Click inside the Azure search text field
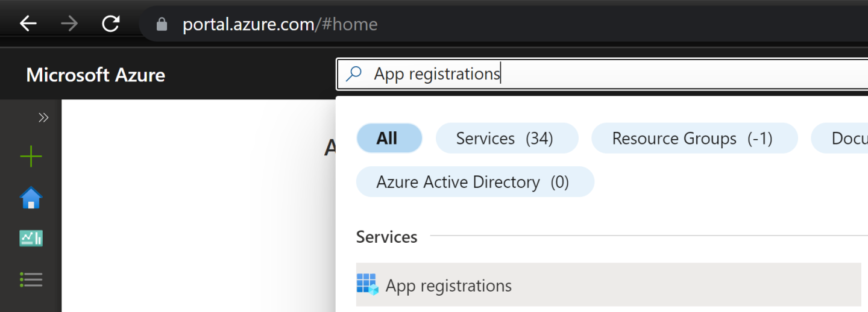Image resolution: width=868 pixels, height=312 pixels. pos(603,74)
